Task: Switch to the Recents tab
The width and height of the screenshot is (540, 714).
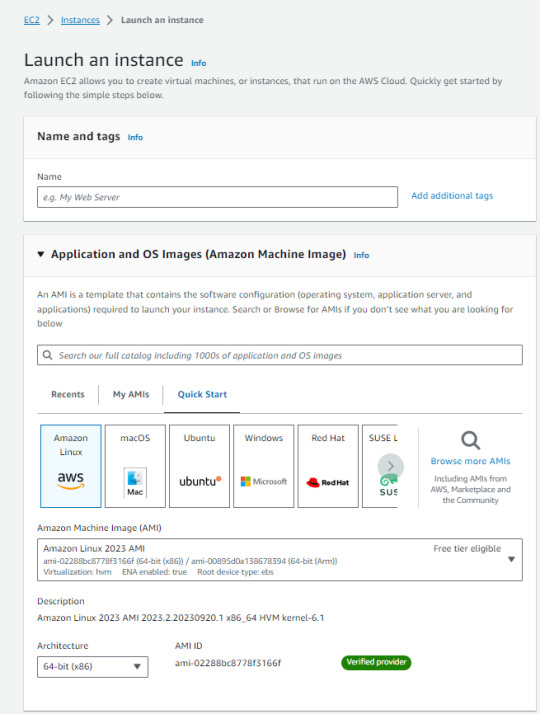Action: tap(68, 394)
